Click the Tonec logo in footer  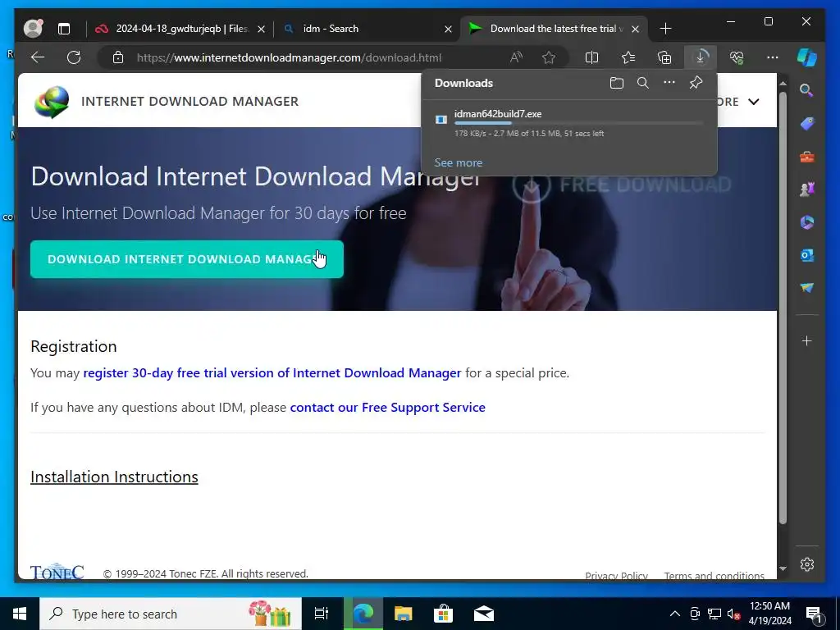(x=57, y=572)
